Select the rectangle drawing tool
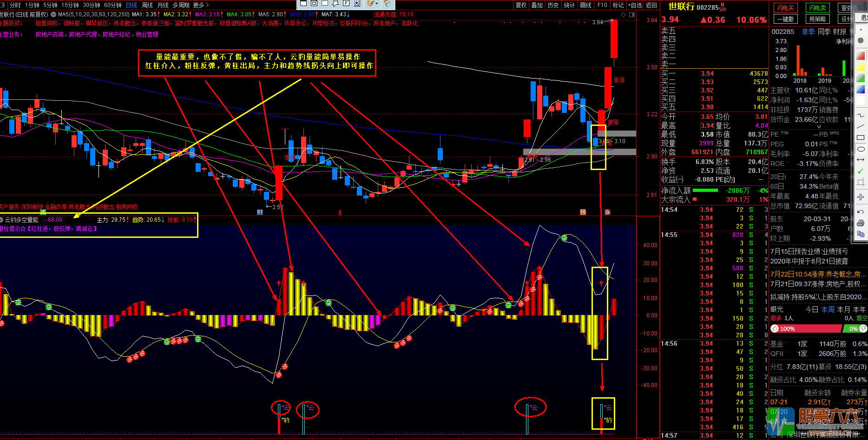 point(861,138)
